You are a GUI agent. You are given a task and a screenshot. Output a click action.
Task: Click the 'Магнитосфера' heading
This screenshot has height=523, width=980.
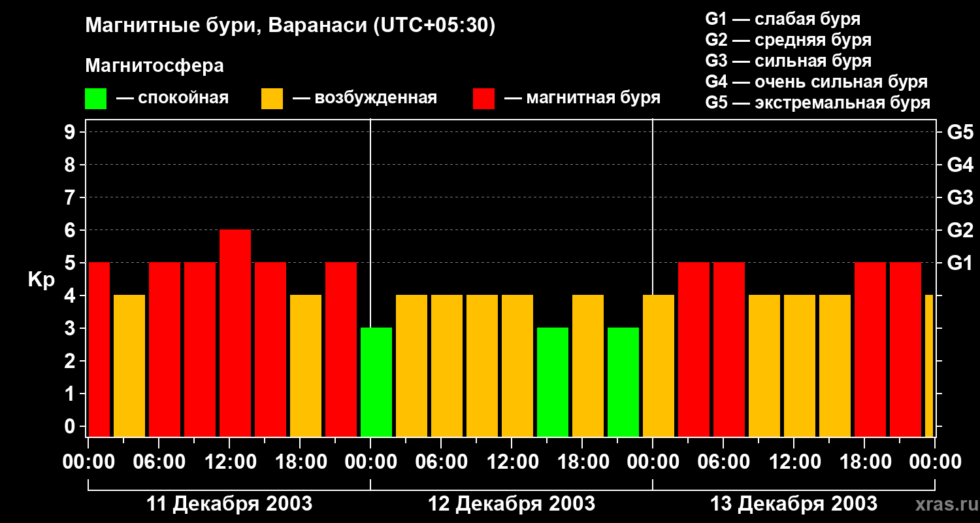155,66
